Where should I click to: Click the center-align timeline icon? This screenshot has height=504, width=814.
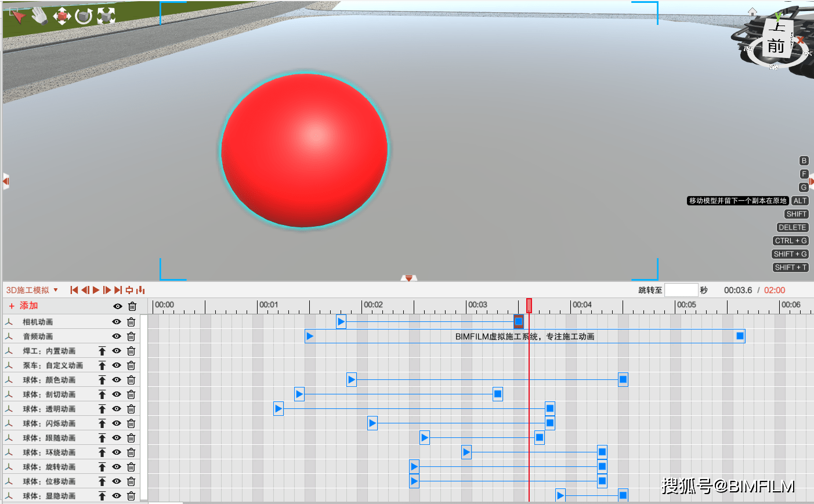(129, 290)
